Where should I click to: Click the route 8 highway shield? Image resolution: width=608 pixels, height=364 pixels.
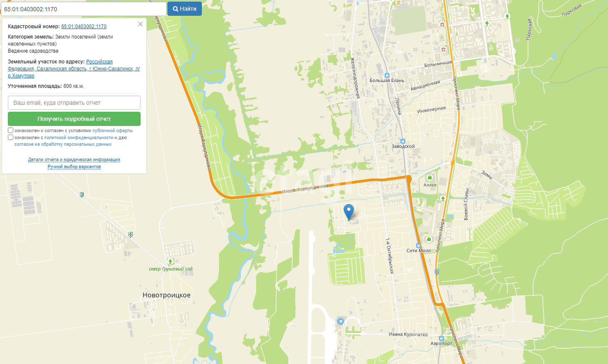(x=436, y=272)
